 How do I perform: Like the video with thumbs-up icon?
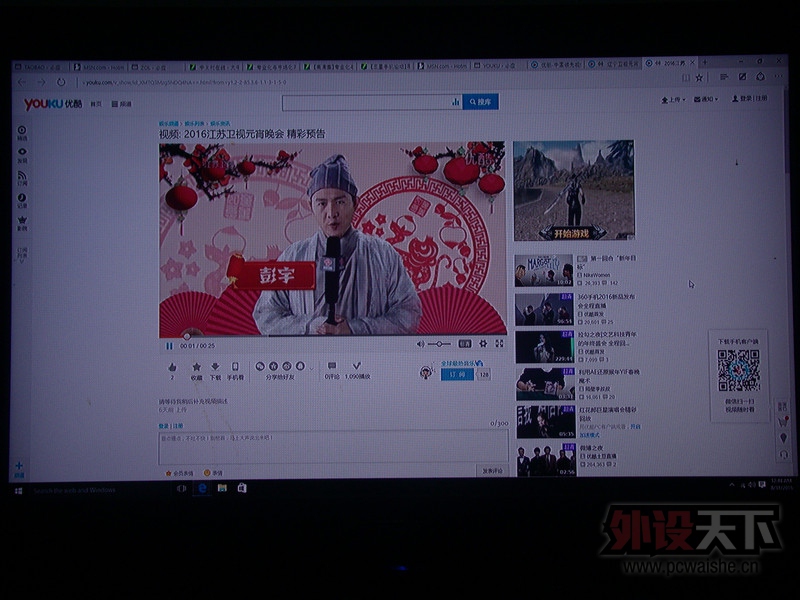(x=172, y=367)
